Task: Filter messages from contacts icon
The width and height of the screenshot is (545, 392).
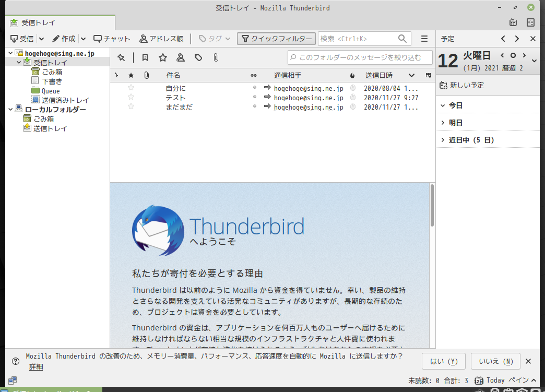Action: click(181, 58)
